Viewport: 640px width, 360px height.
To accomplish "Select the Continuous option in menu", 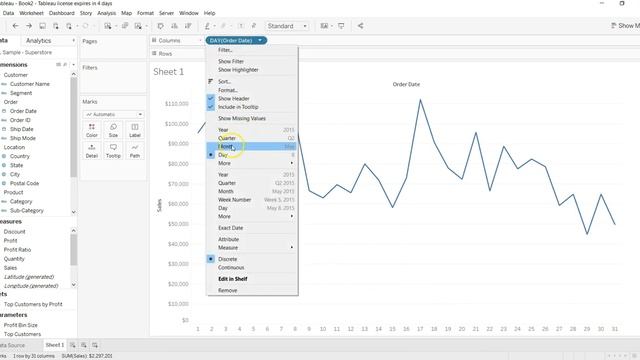I will pos(251,267).
